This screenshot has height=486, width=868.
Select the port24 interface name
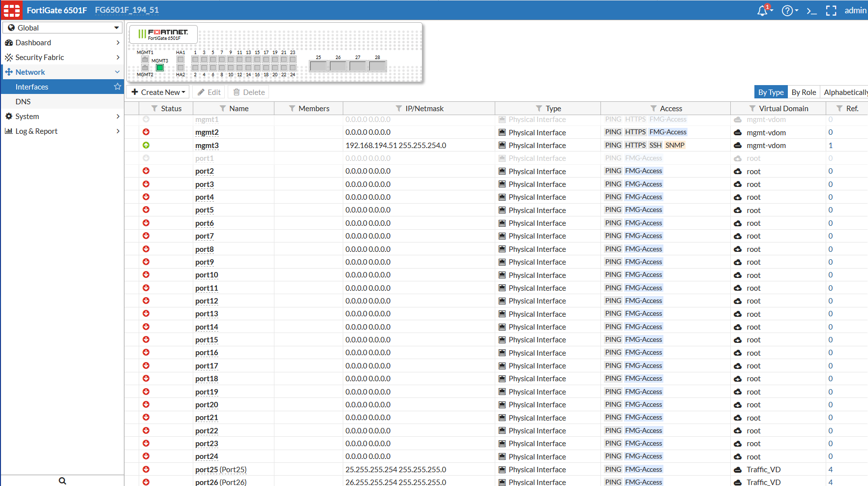[x=207, y=456]
